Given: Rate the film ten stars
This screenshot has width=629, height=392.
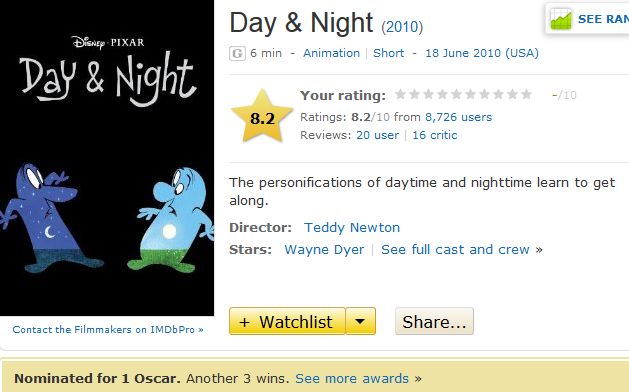Looking at the screenshot, I should tap(527, 94).
